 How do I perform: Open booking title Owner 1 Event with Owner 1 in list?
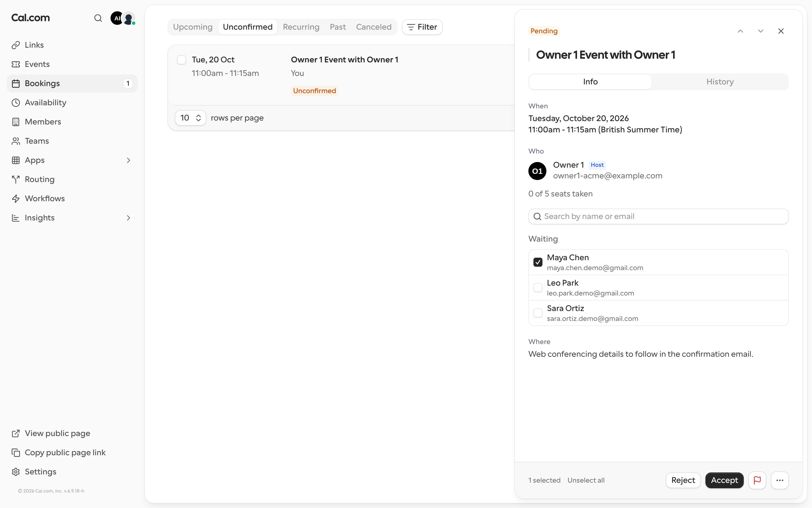click(x=344, y=60)
